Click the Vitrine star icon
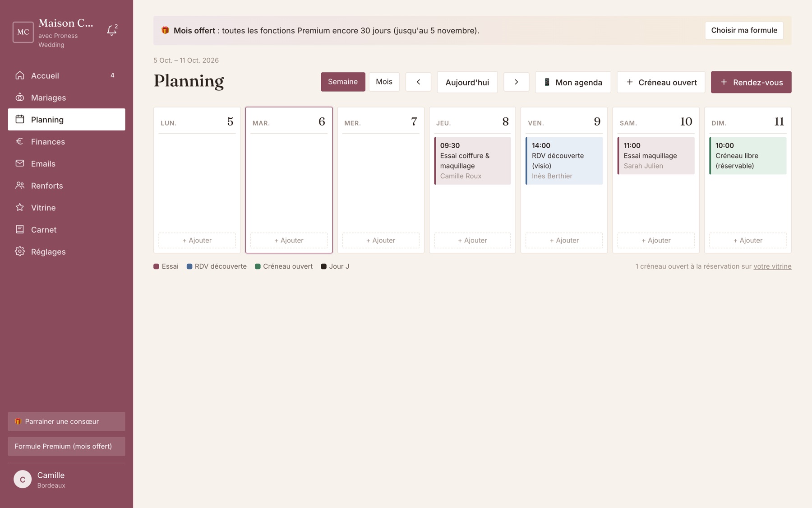The image size is (812, 508). (20, 208)
